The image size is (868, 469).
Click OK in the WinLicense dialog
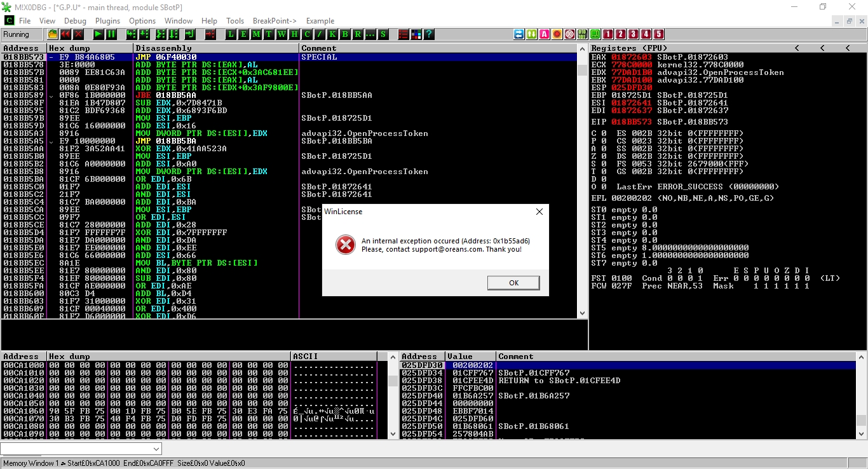tap(513, 283)
